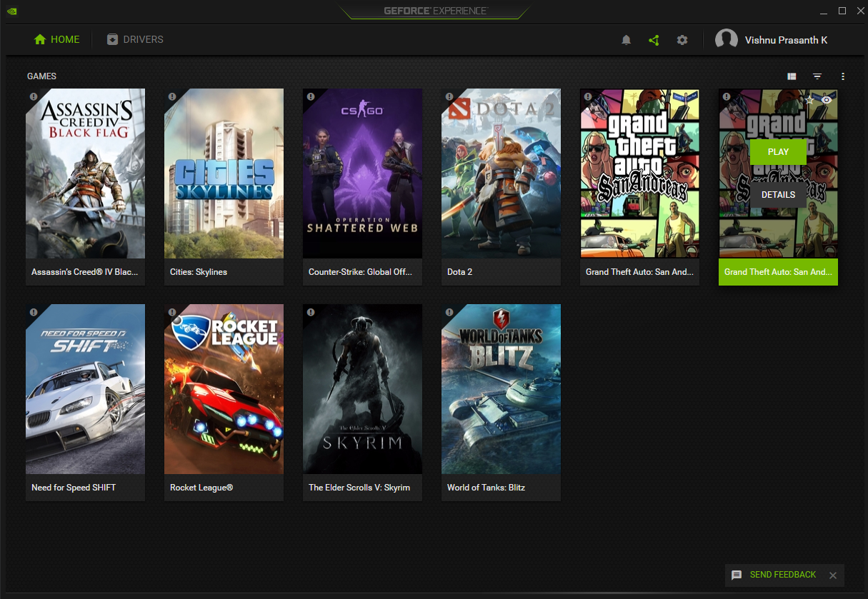The height and width of the screenshot is (599, 868).
Task: Open the share overlay icon
Action: (654, 40)
